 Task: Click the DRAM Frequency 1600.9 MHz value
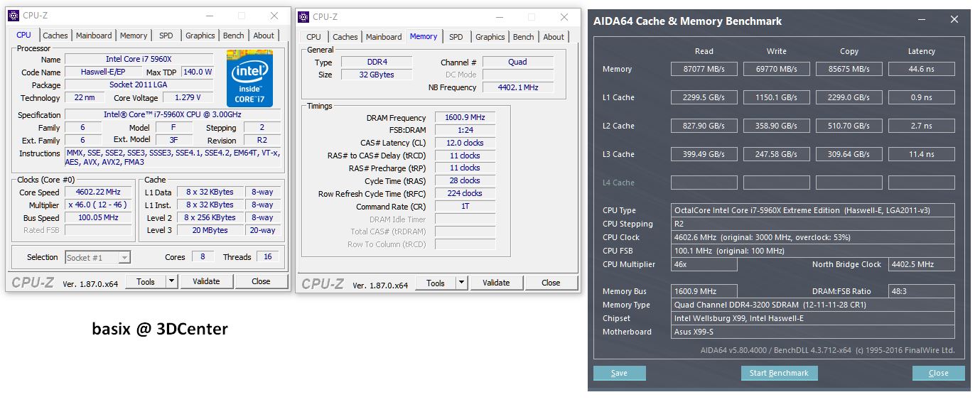[465, 117]
